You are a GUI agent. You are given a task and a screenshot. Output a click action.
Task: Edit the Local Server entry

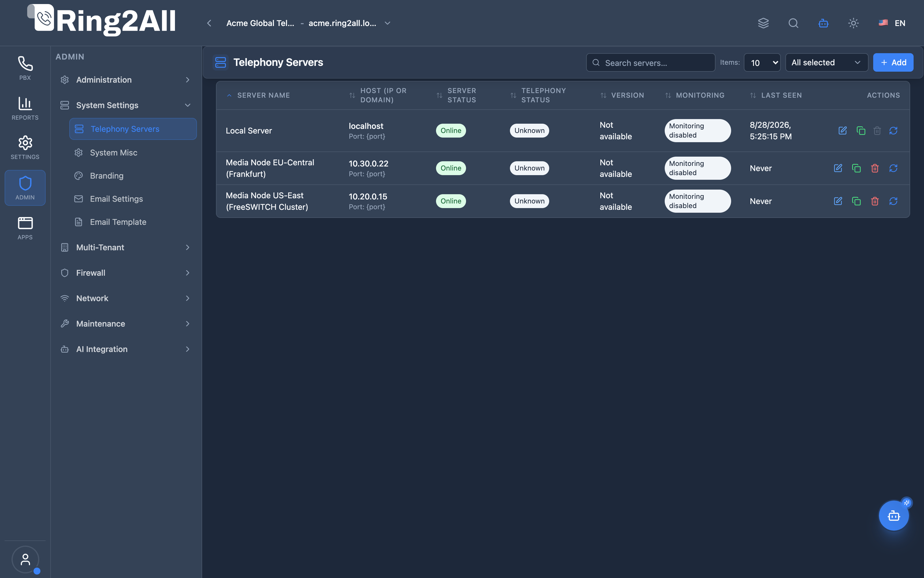(x=842, y=131)
